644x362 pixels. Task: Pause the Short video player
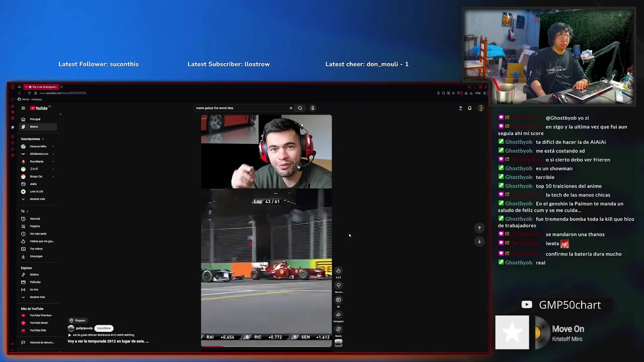pyautogui.click(x=266, y=231)
